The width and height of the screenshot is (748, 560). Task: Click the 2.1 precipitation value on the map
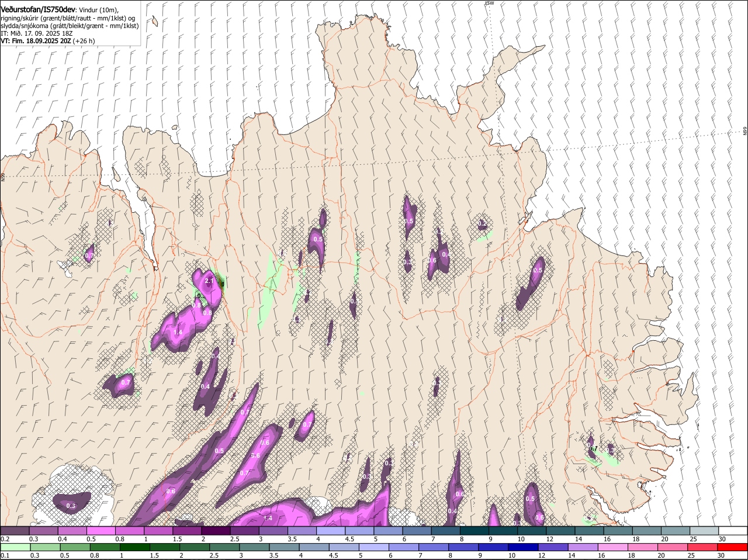coord(210,282)
